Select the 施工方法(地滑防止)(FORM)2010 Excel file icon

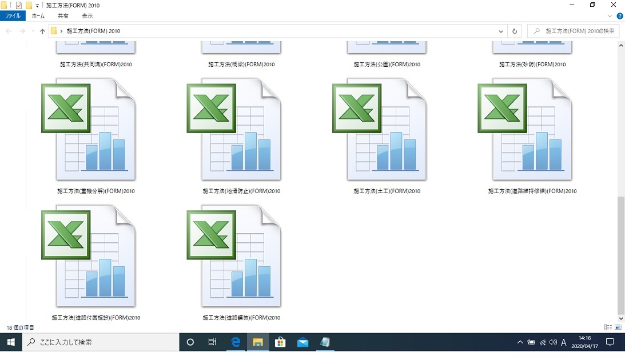point(234,130)
